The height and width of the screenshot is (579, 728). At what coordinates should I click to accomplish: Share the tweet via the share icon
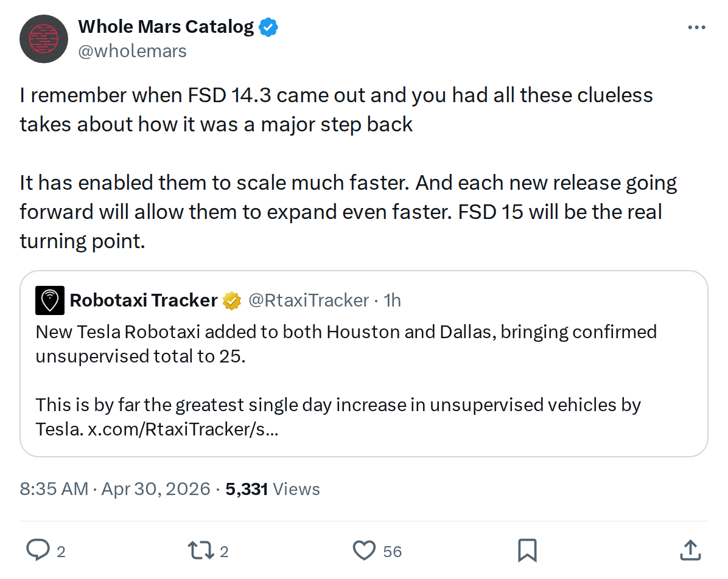click(690, 550)
